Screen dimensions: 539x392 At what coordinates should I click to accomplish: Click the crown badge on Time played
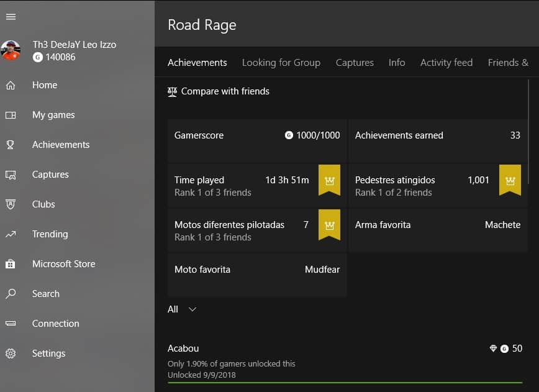(329, 180)
